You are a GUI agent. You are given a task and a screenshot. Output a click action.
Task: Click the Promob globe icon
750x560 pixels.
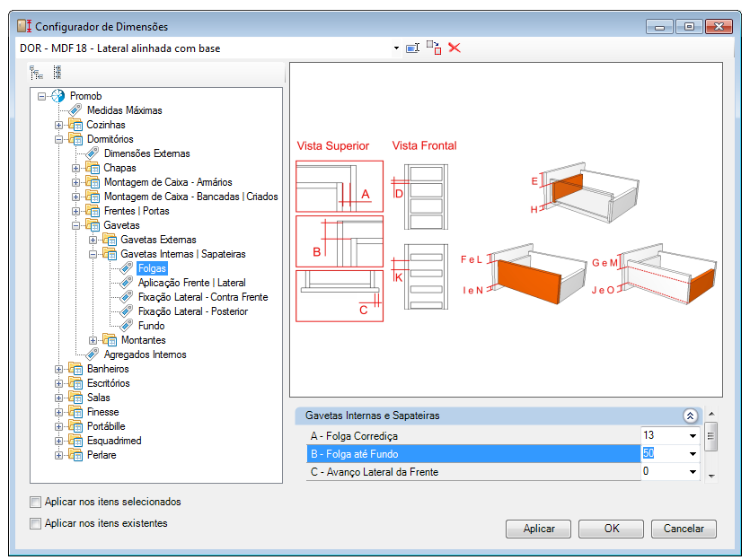click(x=57, y=96)
